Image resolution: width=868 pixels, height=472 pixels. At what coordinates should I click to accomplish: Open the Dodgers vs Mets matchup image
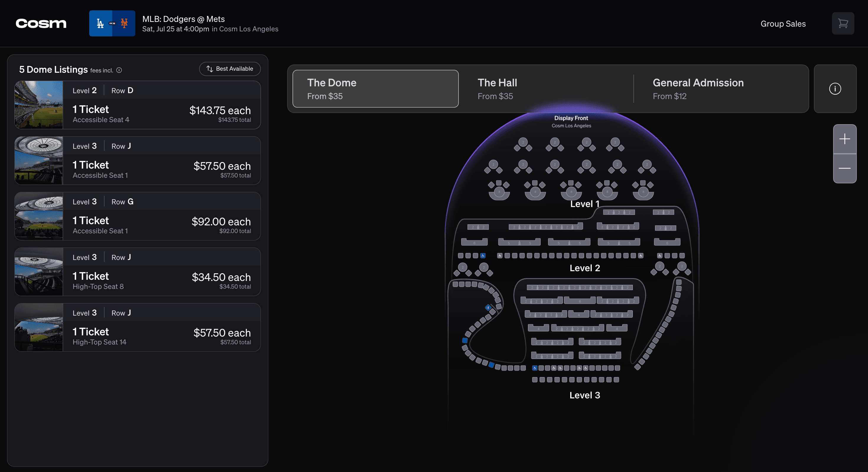(112, 23)
